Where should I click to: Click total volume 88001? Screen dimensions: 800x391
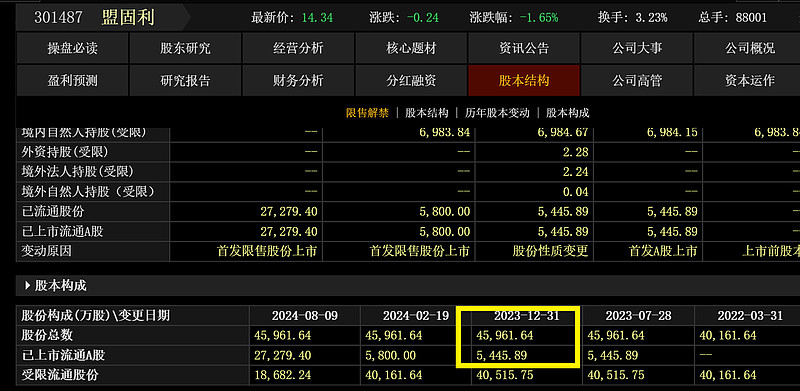(751, 18)
